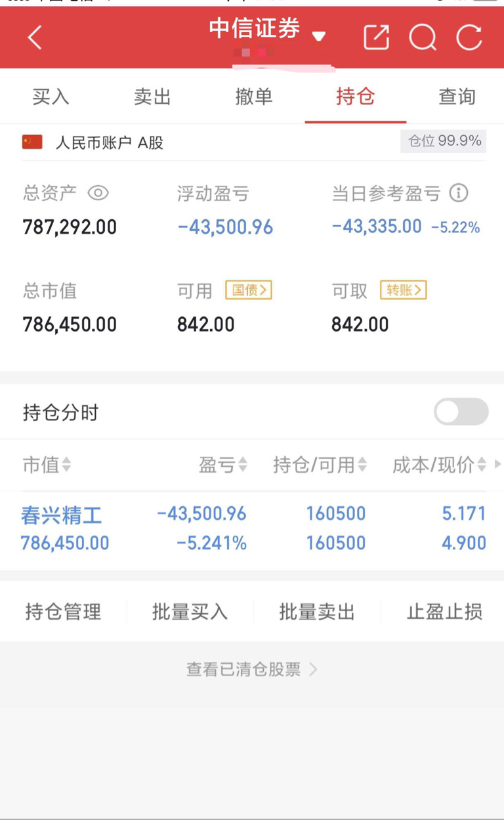Sort holdings by 持仓/可用 column
Screen dimensions: 504x820
tap(320, 465)
